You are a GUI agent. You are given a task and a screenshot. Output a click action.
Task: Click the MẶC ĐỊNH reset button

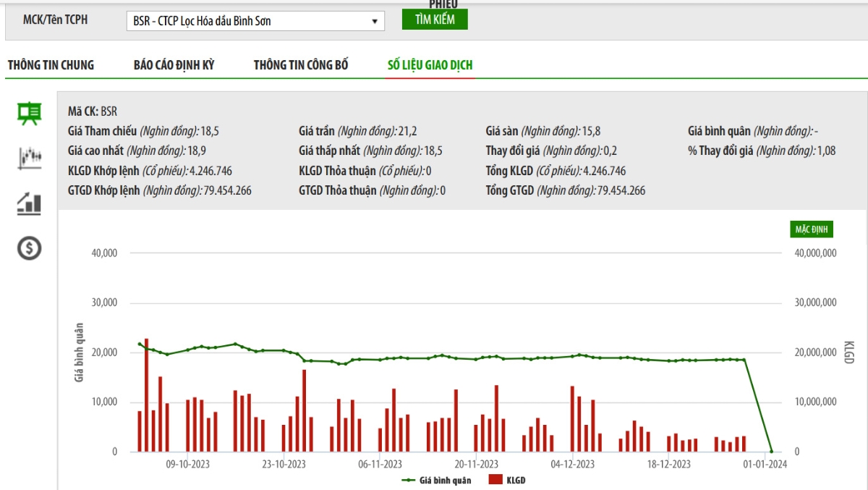point(812,229)
